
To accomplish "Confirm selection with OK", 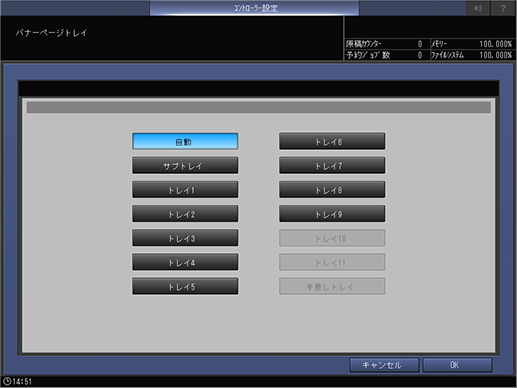I will [x=457, y=365].
